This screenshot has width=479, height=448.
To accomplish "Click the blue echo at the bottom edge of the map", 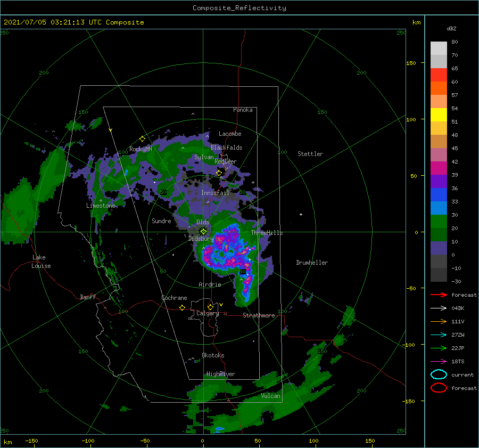I will 219,430.
